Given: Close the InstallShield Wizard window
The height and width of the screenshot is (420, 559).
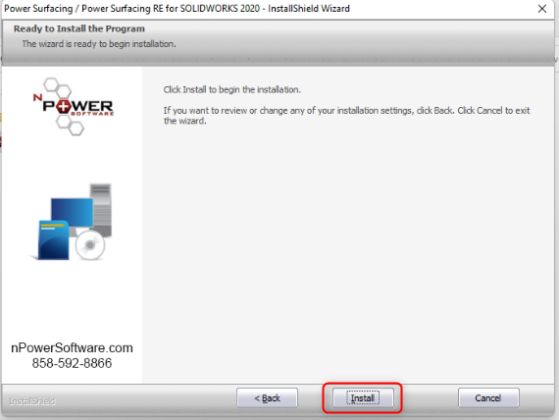Looking at the screenshot, I should pyautogui.click(x=542, y=9).
